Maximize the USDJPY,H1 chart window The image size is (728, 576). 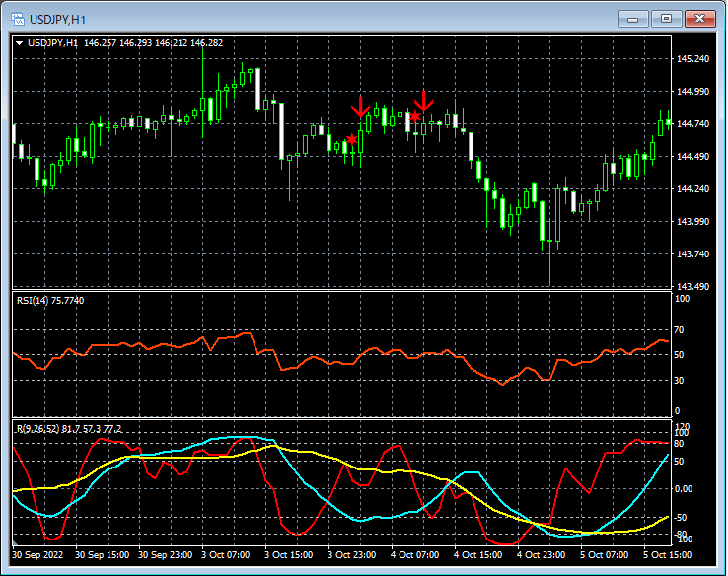665,18
